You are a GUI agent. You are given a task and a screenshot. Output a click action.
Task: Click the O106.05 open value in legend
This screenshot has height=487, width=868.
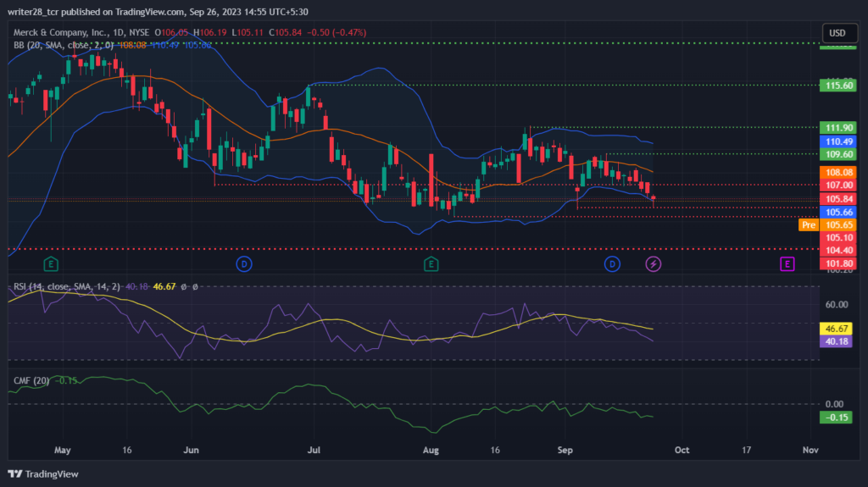[x=171, y=33]
